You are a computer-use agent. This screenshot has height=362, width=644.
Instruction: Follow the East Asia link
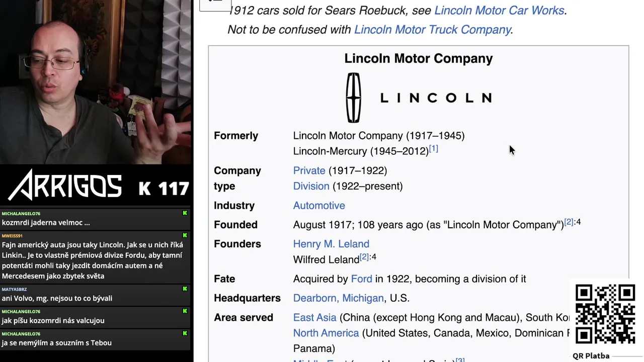tap(315, 318)
